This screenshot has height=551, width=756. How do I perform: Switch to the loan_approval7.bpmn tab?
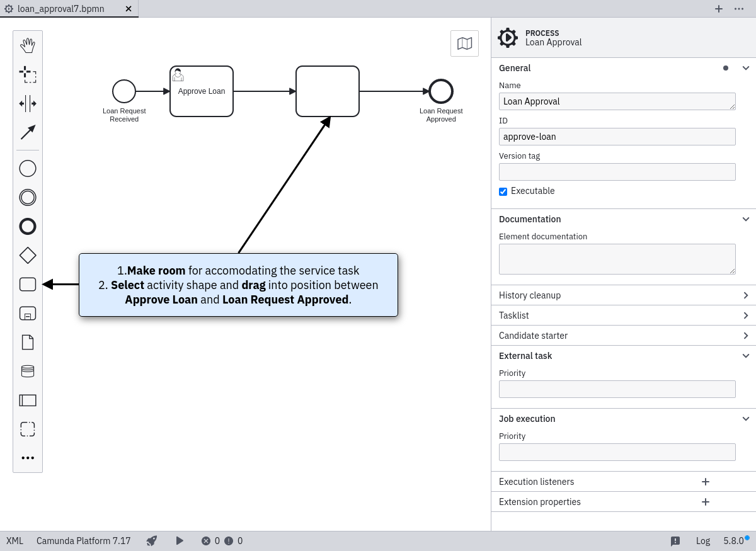pos(61,9)
